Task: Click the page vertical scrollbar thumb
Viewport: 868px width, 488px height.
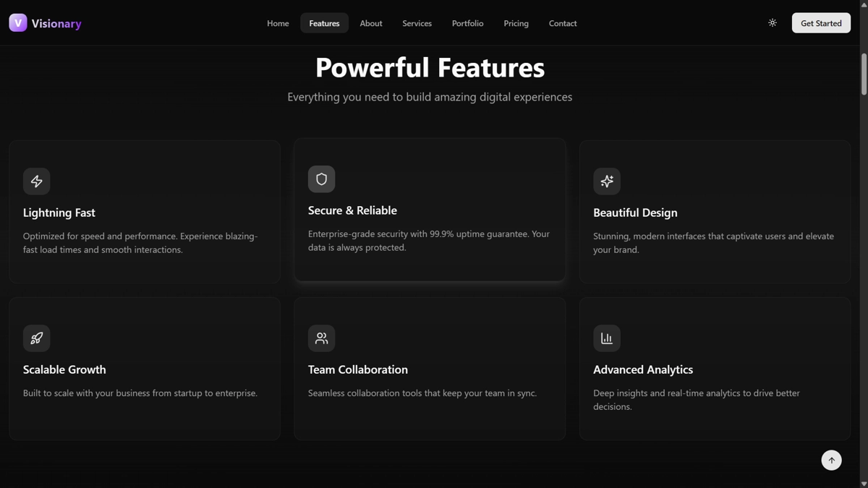Action: 864,74
